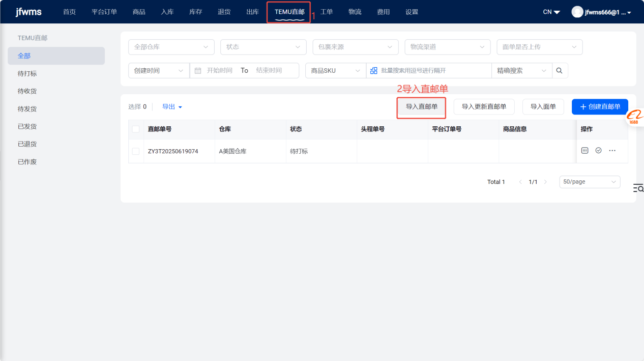Viewport: 644px width, 361px height.
Task: Open the 商品 top nav item
Action: click(139, 12)
